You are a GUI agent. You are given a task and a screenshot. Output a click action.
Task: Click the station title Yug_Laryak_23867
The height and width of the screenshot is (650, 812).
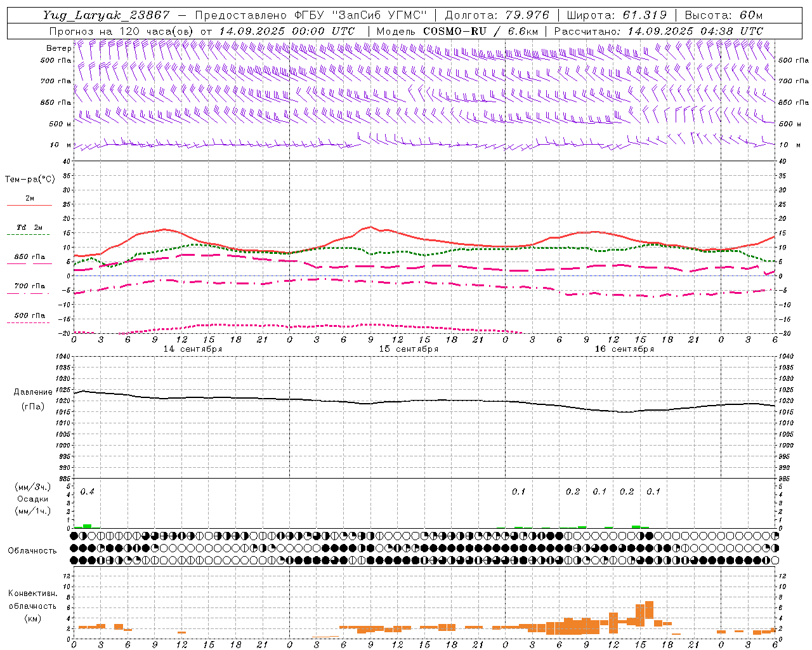107,15
